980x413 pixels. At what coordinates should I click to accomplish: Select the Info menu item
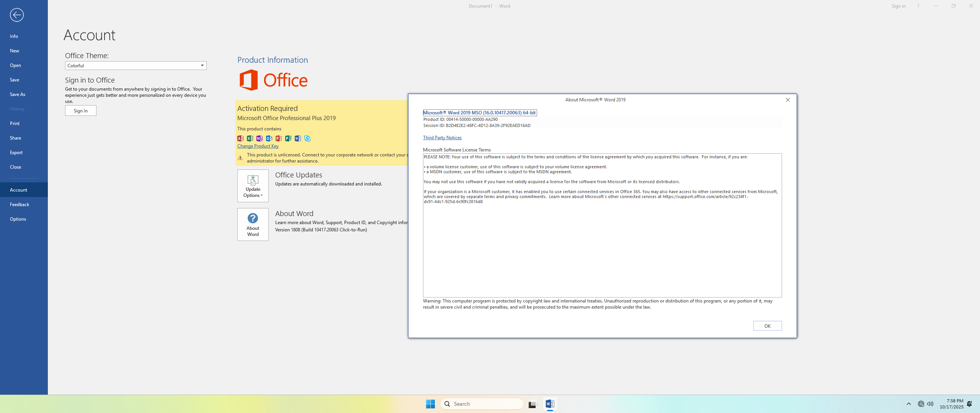[14, 36]
